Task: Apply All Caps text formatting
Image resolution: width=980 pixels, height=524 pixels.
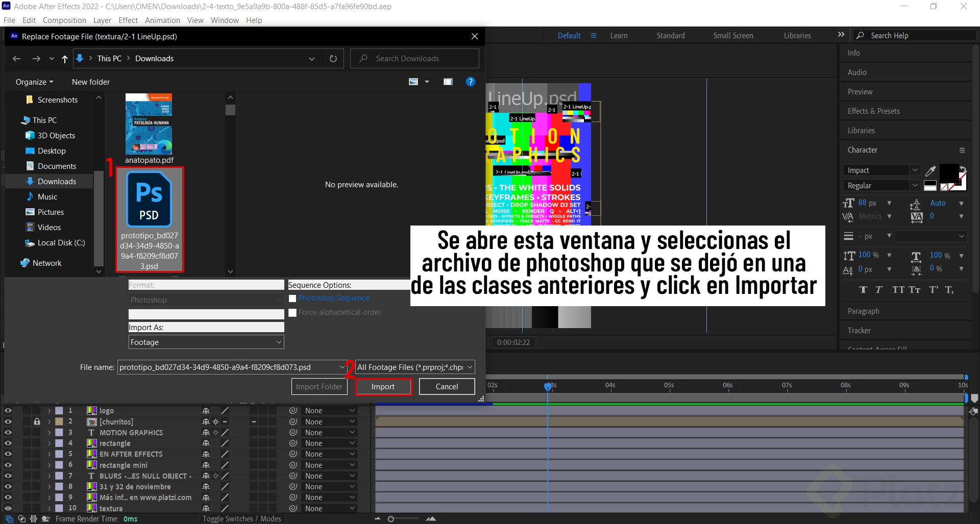Action: (x=898, y=290)
